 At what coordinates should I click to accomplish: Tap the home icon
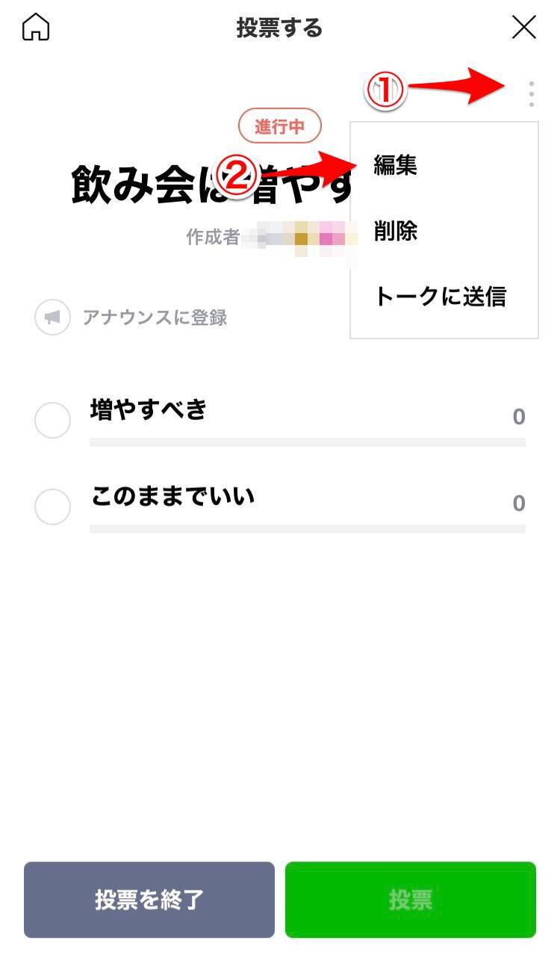[x=36, y=28]
